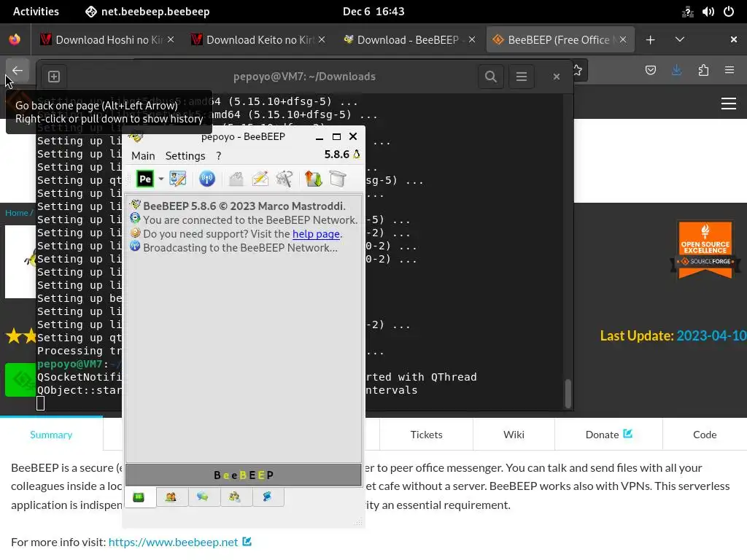Close the Download Hoshi no Kir tab
This screenshot has width=747, height=560.
[171, 39]
